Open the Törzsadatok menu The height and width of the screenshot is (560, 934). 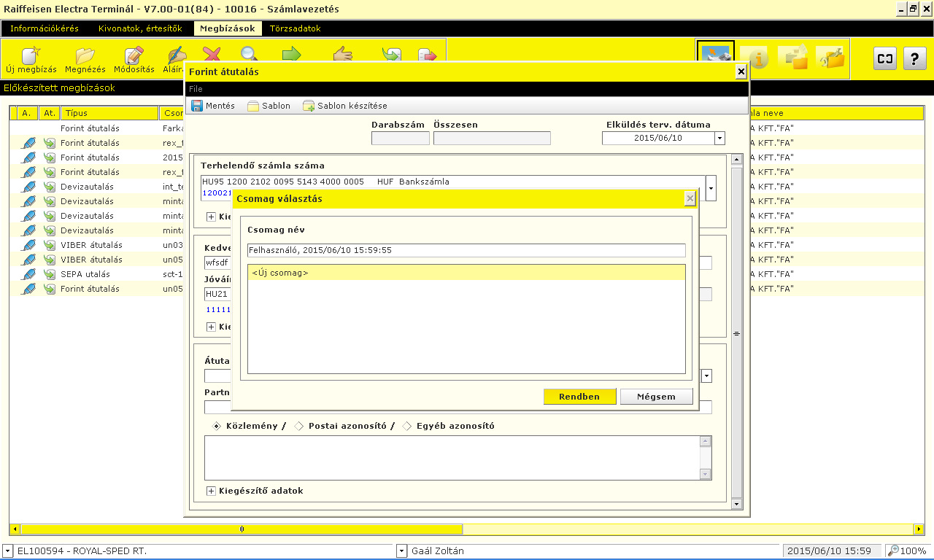point(295,28)
